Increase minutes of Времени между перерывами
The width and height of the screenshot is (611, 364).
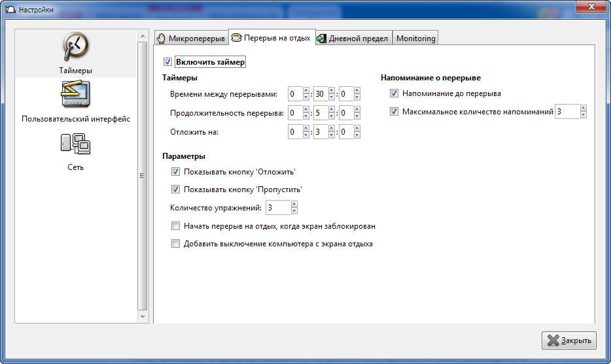tap(332, 91)
